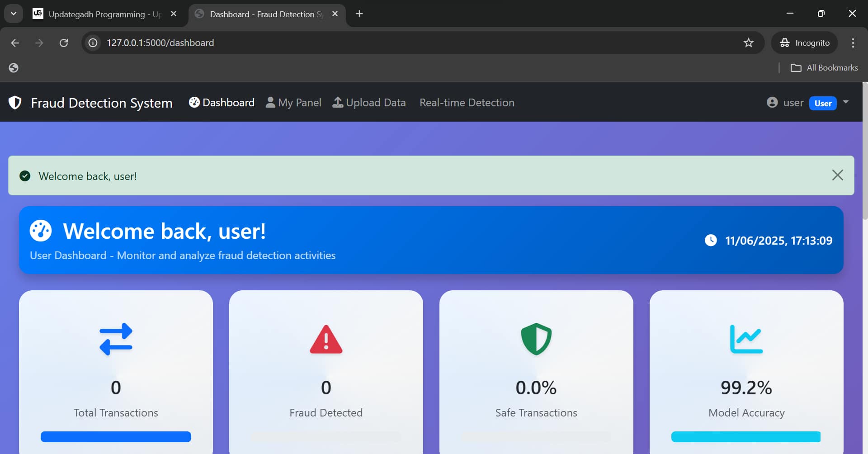Viewport: 868px width, 454px height.
Task: Open the My Panel nav item
Action: tap(293, 103)
